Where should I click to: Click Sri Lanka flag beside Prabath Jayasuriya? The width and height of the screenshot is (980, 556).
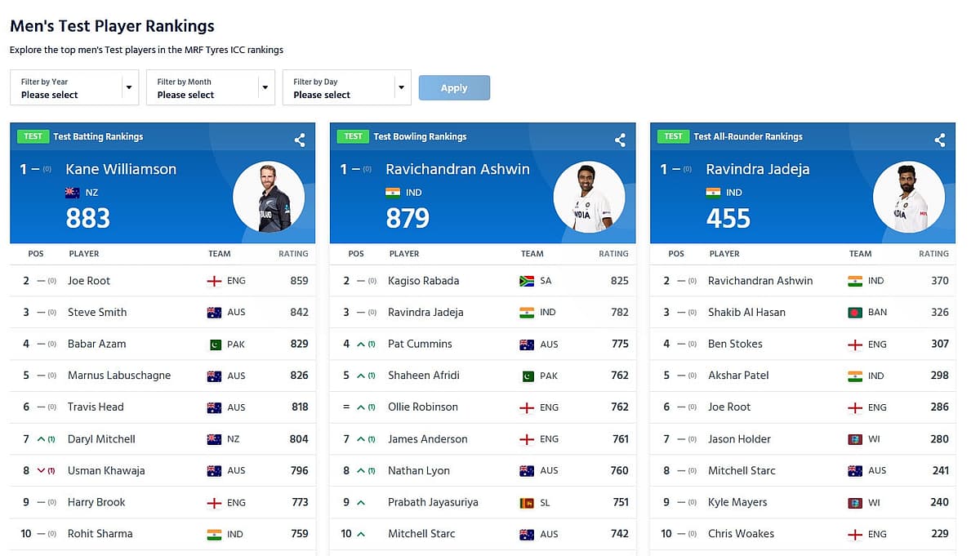coord(527,503)
